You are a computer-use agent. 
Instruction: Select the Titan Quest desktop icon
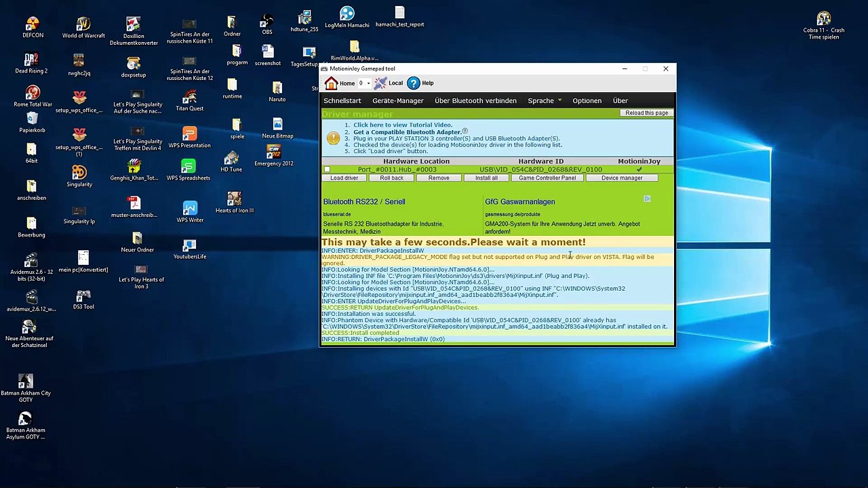click(190, 101)
